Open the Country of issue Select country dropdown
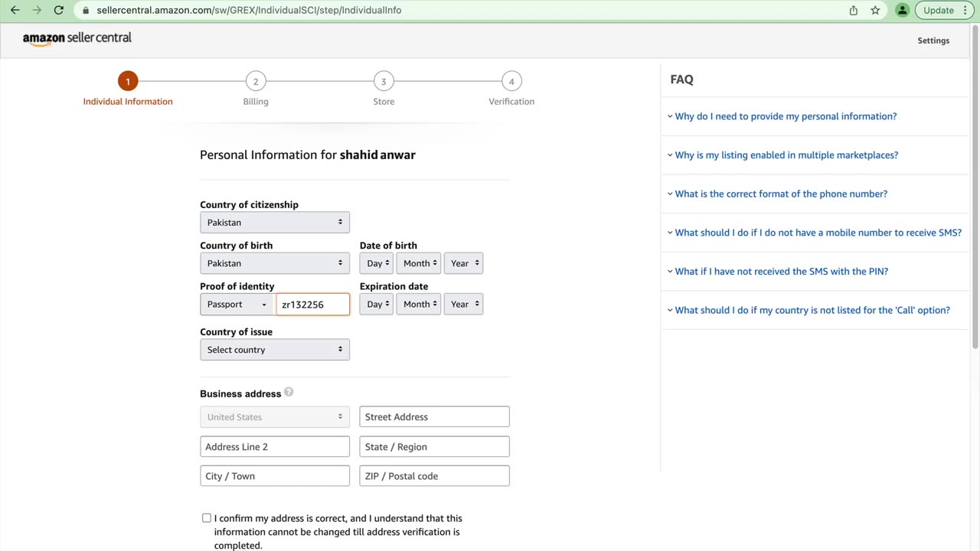The width and height of the screenshot is (980, 551). [275, 350]
